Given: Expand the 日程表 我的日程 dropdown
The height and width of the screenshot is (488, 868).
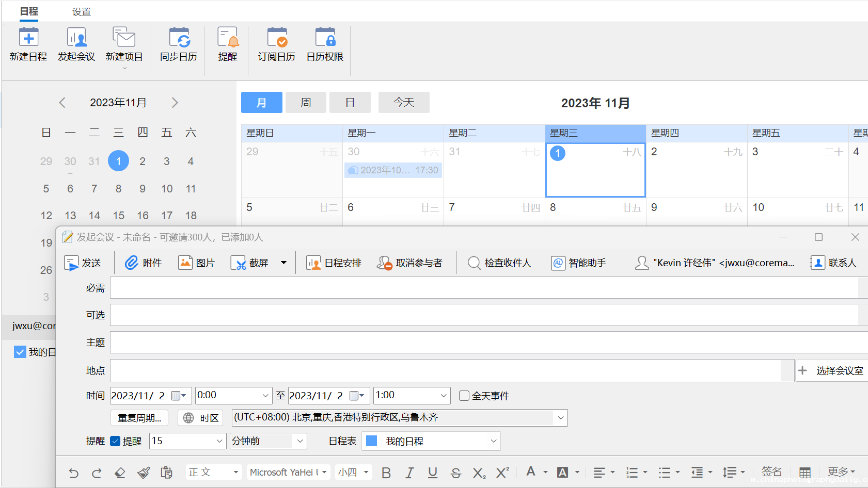Looking at the screenshot, I should tap(493, 441).
